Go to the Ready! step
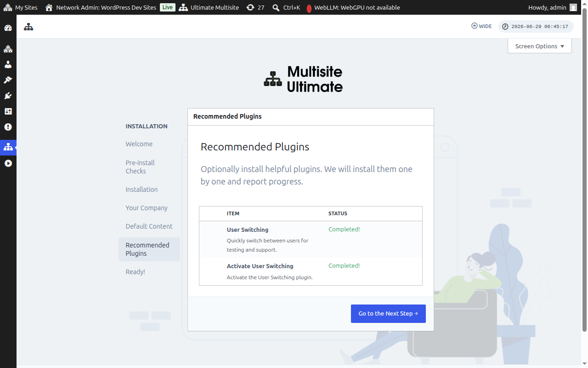588x368 pixels. (x=136, y=272)
